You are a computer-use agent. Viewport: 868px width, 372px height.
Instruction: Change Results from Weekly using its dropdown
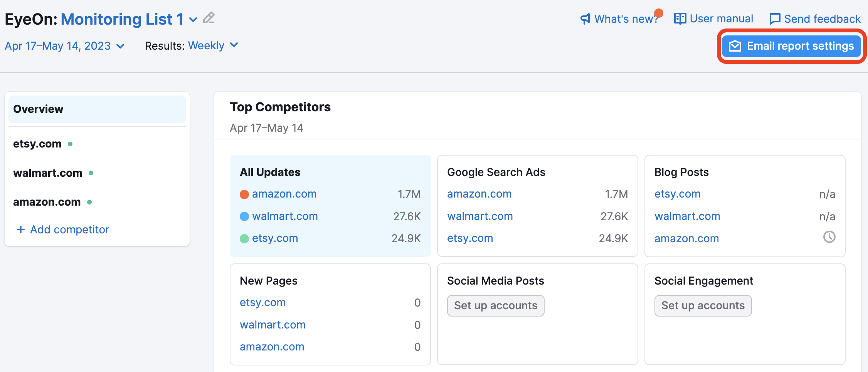click(x=212, y=45)
